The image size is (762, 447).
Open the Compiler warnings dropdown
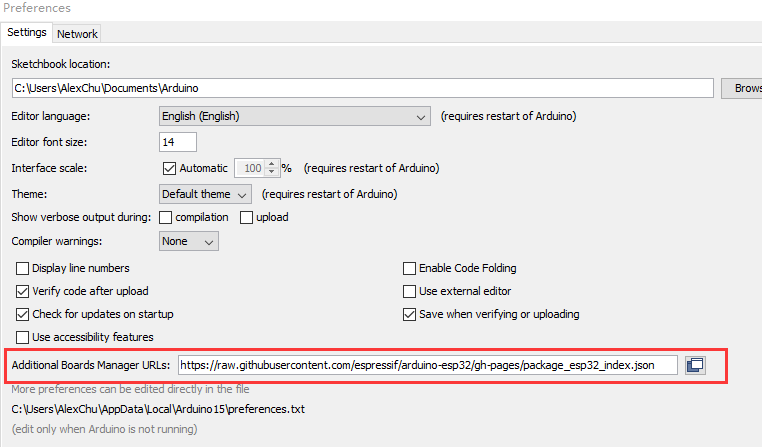point(189,241)
